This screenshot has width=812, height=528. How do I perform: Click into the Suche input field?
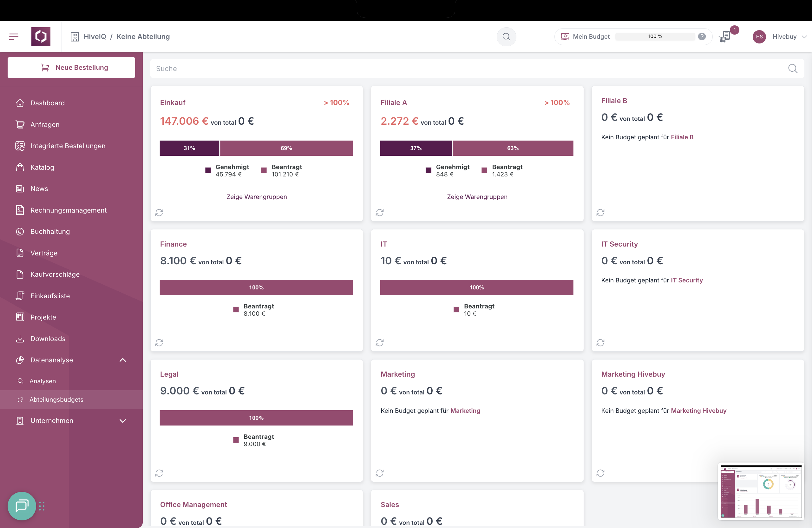(307, 68)
